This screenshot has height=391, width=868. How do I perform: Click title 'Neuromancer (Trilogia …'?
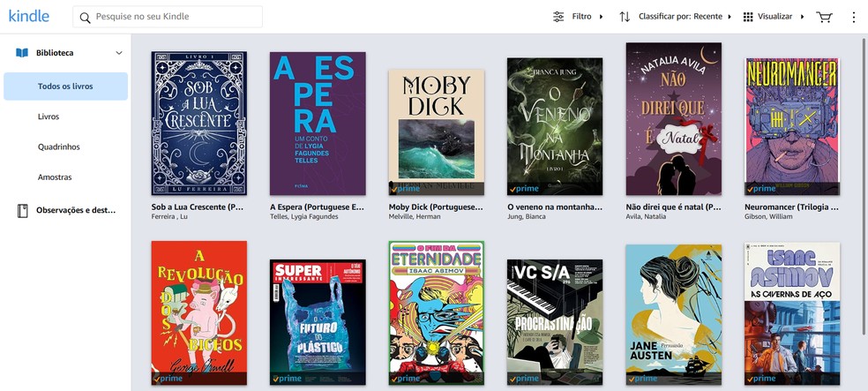pyautogui.click(x=791, y=207)
